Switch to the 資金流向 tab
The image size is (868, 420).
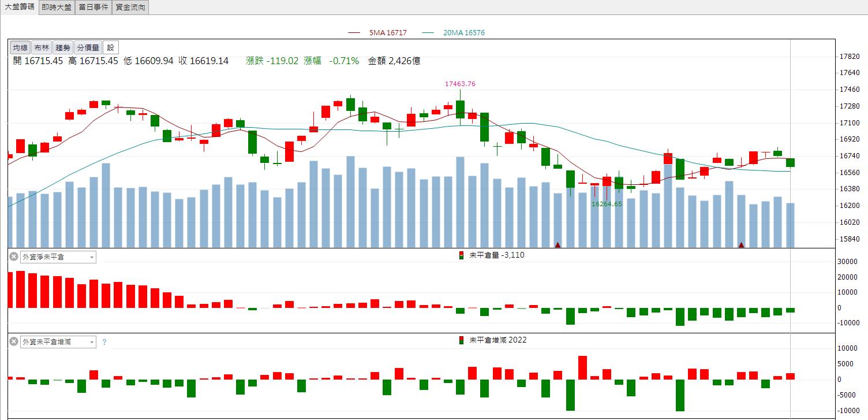[x=130, y=7]
